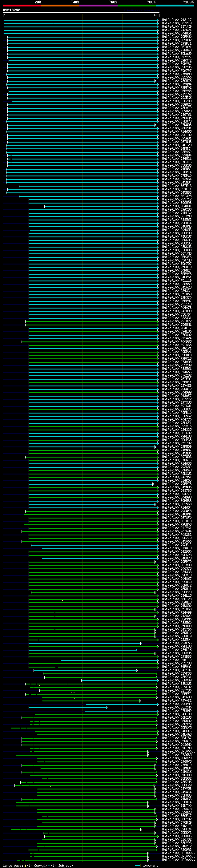The image size is (197, 868).
Task: Select UniRef100_P20478 label
Action: point(177,809)
